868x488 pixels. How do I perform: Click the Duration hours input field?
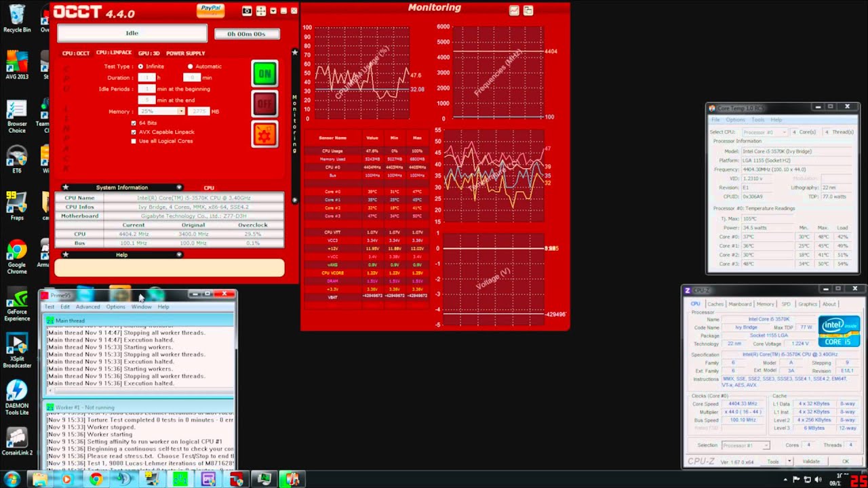pos(147,77)
